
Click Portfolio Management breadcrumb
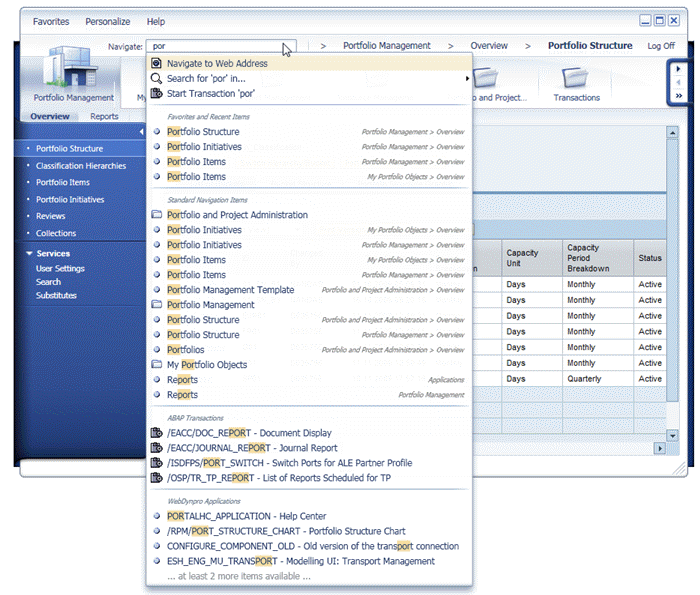tap(387, 46)
